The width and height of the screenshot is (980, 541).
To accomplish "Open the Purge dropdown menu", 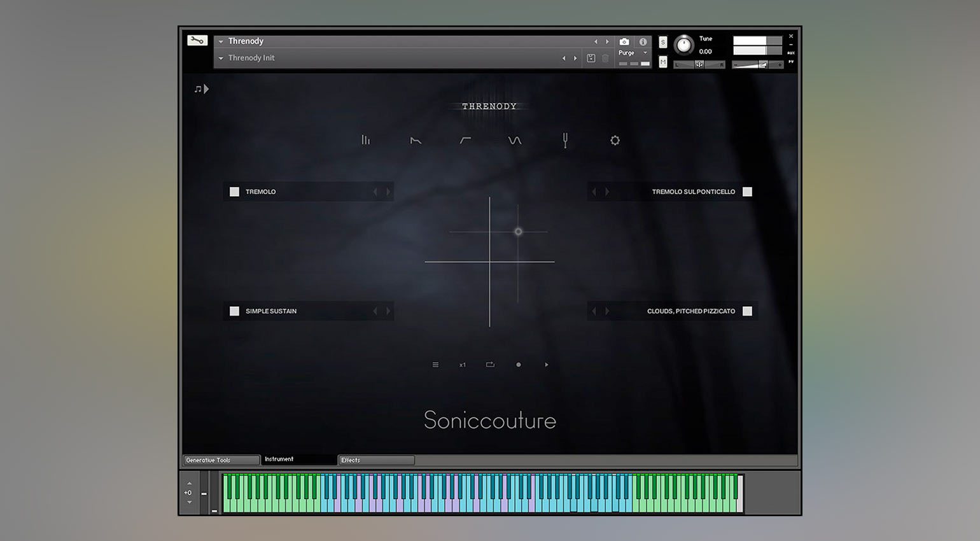I will click(634, 53).
